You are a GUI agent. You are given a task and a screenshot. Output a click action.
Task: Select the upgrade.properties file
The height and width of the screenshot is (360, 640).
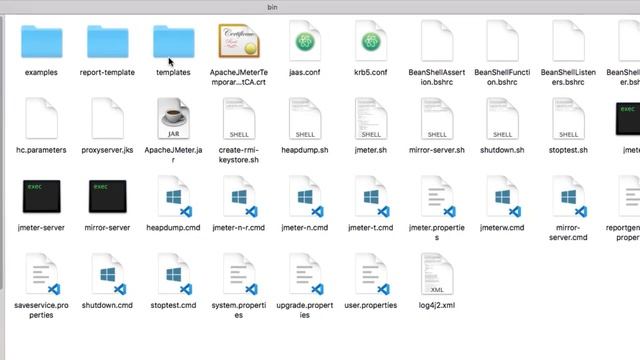[306, 274]
